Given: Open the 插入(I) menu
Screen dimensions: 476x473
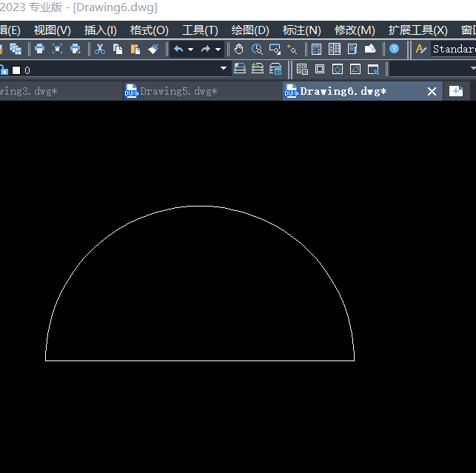Looking at the screenshot, I should coord(101,30).
